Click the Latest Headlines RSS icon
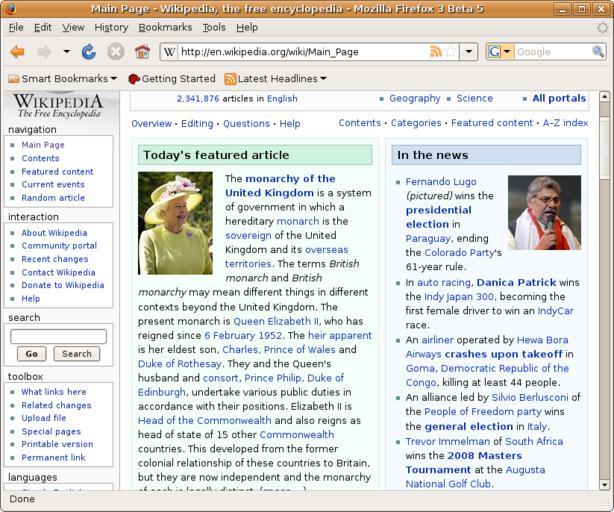Screen dimensions: 614x512 click(230, 79)
